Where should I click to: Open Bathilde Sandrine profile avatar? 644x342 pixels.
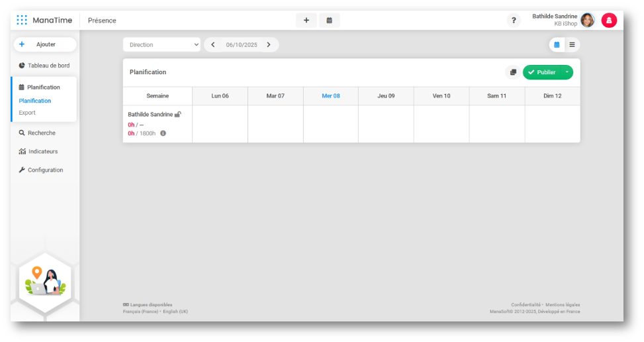pyautogui.click(x=587, y=20)
